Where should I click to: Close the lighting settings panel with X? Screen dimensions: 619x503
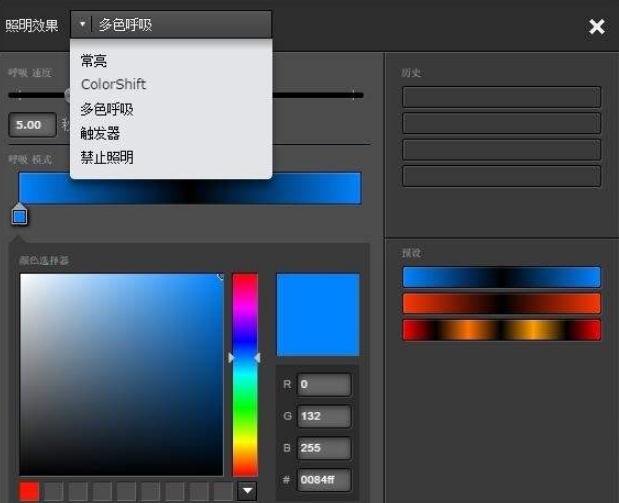(597, 27)
